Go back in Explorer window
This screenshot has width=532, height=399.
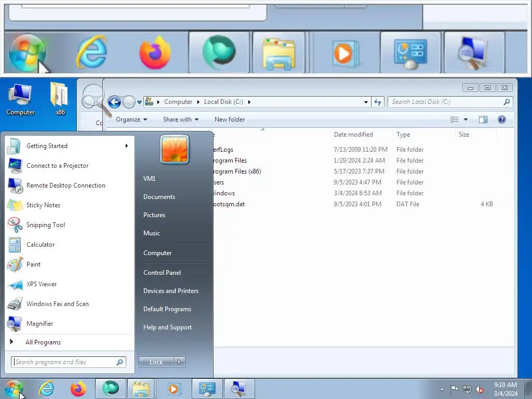point(115,102)
